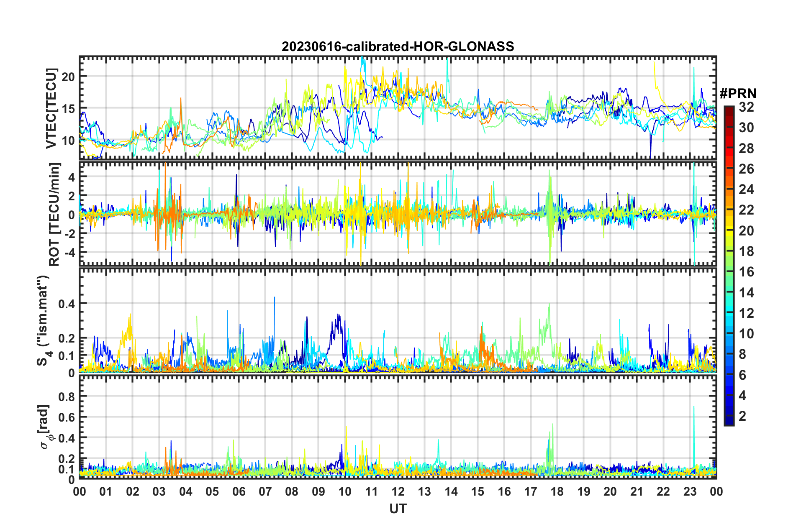Viewport: 796px width, 532px height.
Task: Click the 06 hour tick on x-axis
Action: point(239,491)
